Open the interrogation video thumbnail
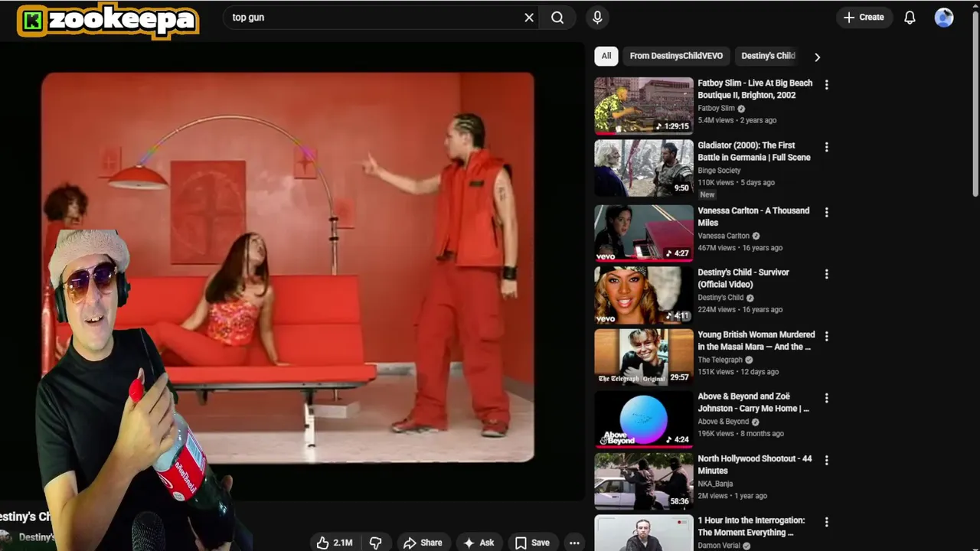 pyautogui.click(x=644, y=533)
